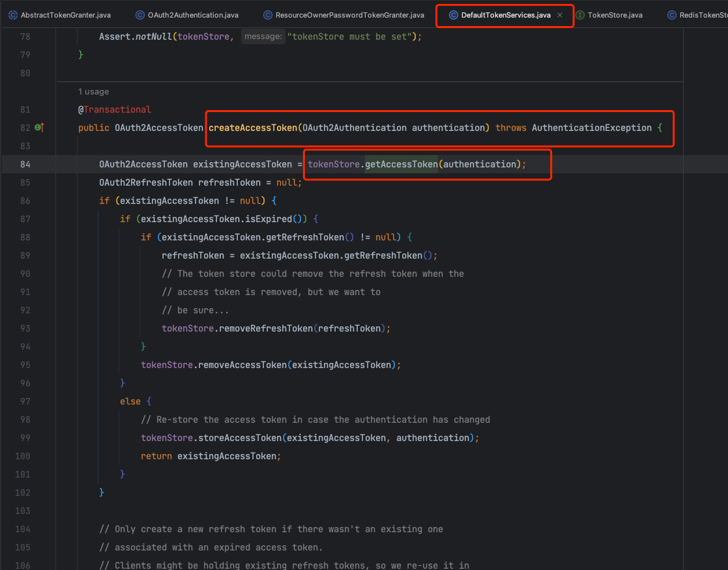Click AuthenticationException in the throws clause

[x=591, y=128]
